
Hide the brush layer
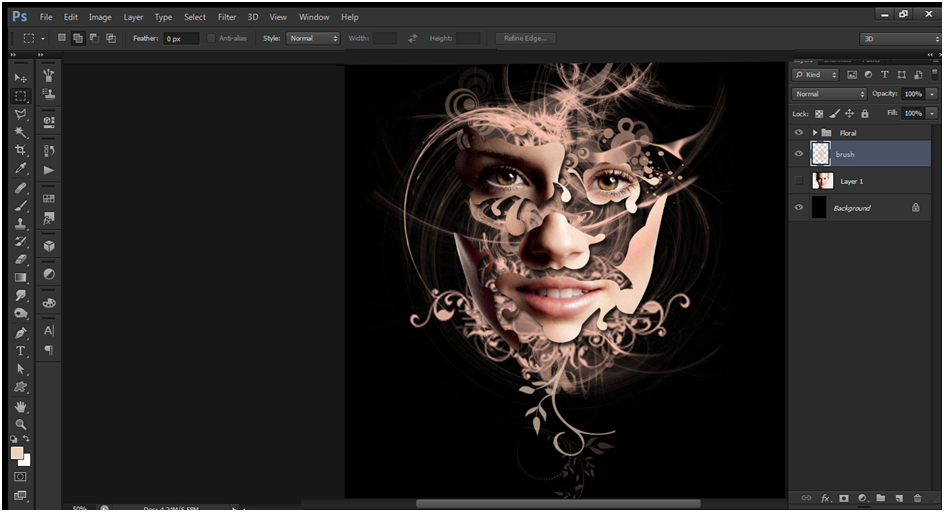click(x=799, y=154)
